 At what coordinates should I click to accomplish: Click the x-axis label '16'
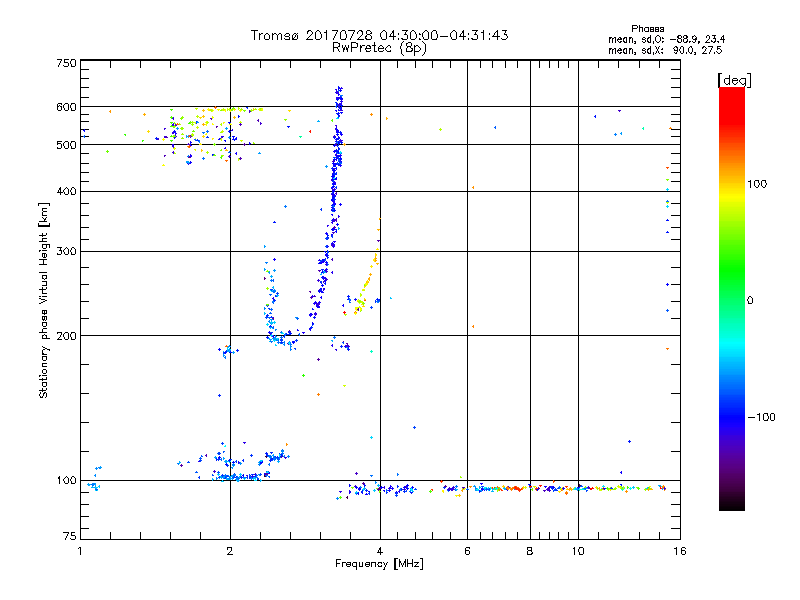coord(680,551)
